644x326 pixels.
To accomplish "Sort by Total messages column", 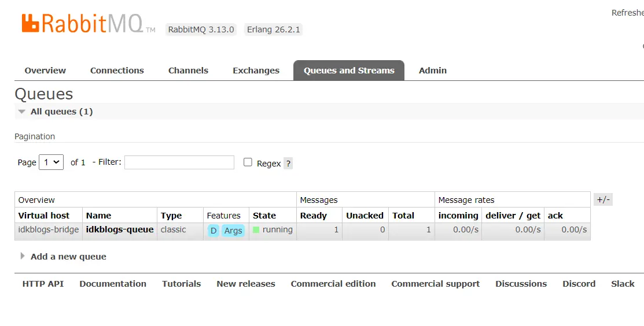I will [x=403, y=216].
